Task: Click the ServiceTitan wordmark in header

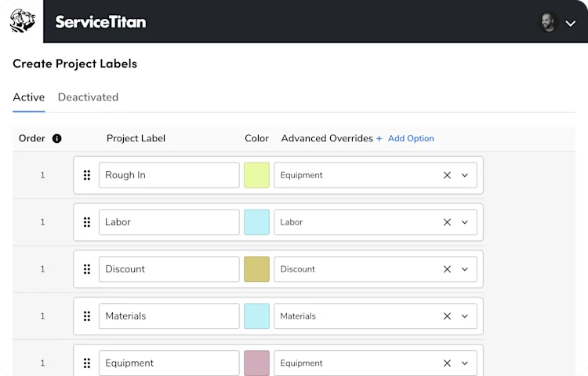Action: (x=100, y=22)
